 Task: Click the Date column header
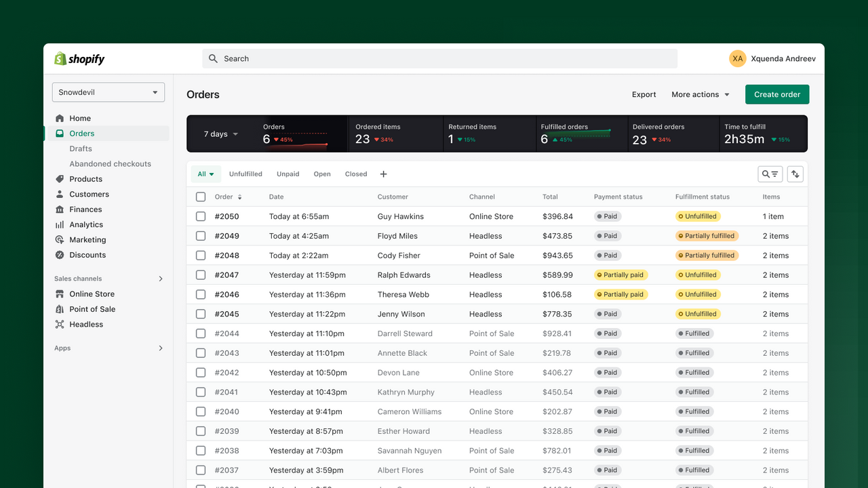click(276, 197)
